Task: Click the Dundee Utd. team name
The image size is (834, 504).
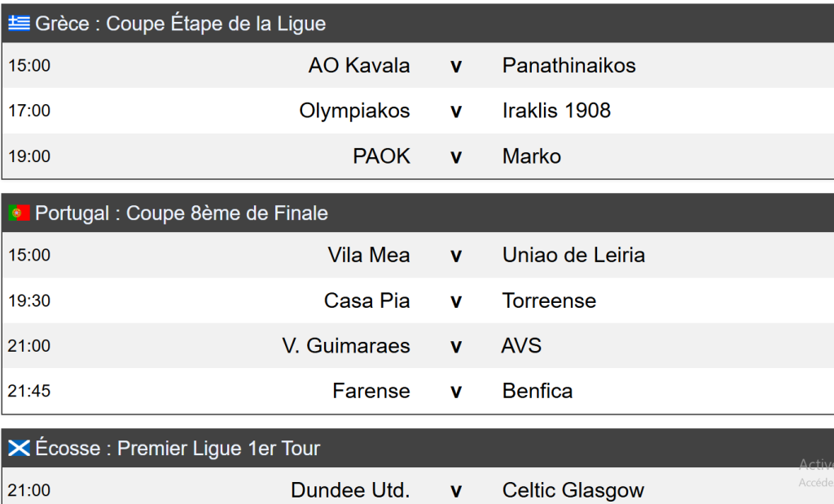Action: (x=350, y=490)
